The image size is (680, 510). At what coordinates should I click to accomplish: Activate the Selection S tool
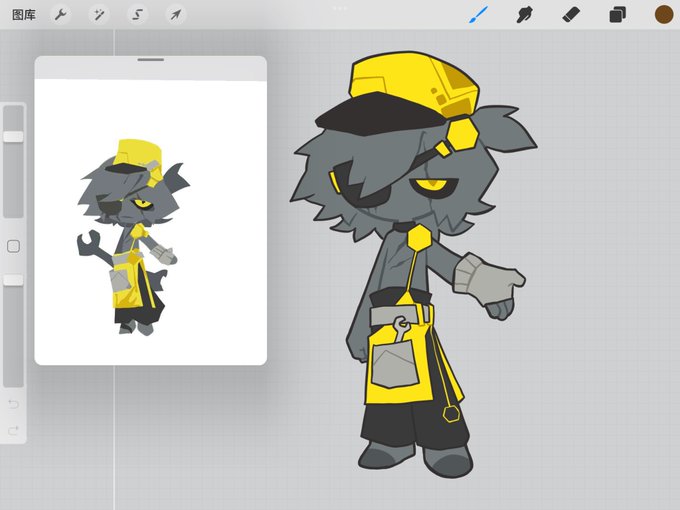coord(137,15)
